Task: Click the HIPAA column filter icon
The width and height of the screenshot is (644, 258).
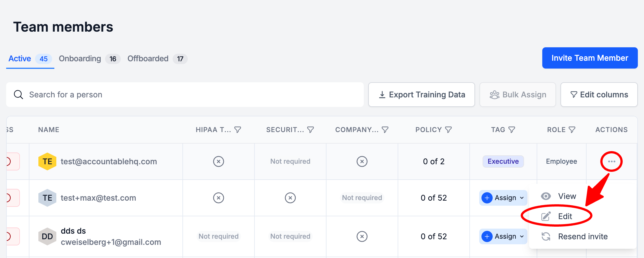Action: click(x=238, y=130)
